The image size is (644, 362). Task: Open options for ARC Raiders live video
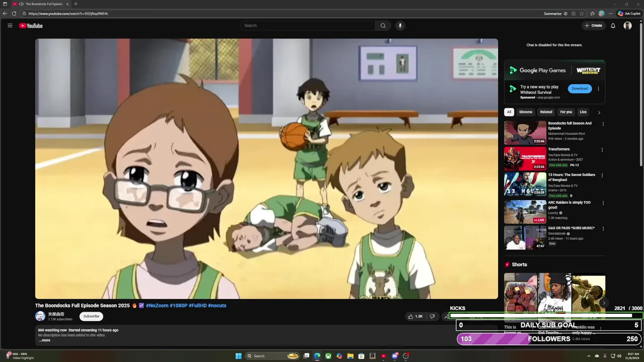coord(603,203)
